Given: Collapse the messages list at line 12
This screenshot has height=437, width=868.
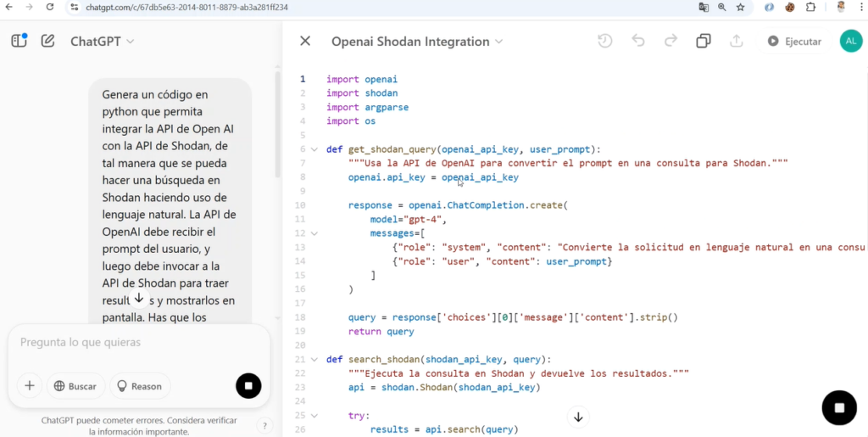Looking at the screenshot, I should (x=314, y=233).
